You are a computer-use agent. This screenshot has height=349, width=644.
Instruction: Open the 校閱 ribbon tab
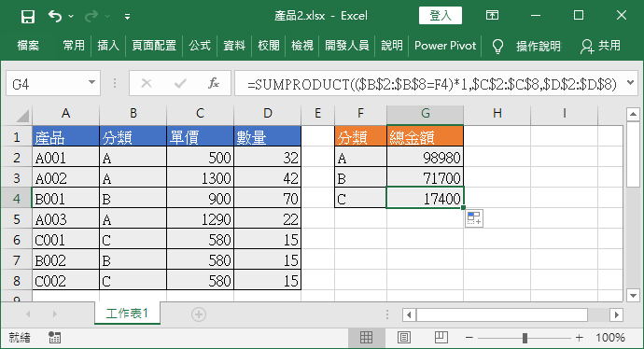click(268, 45)
